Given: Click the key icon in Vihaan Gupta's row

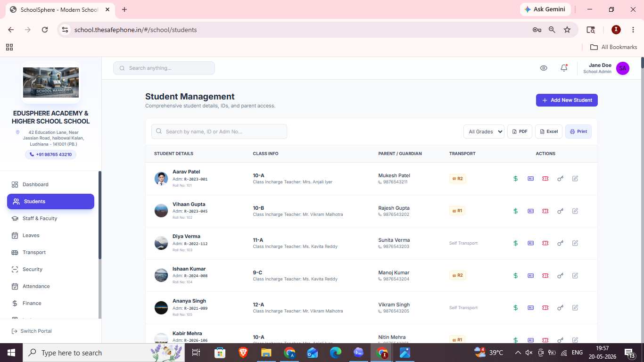Looking at the screenshot, I should 560,211.
